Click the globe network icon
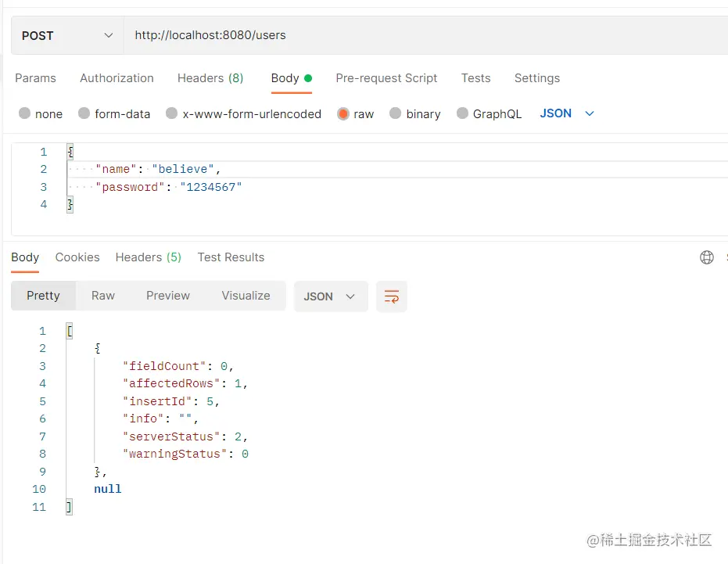Viewport: 728px width, 564px height. [707, 257]
